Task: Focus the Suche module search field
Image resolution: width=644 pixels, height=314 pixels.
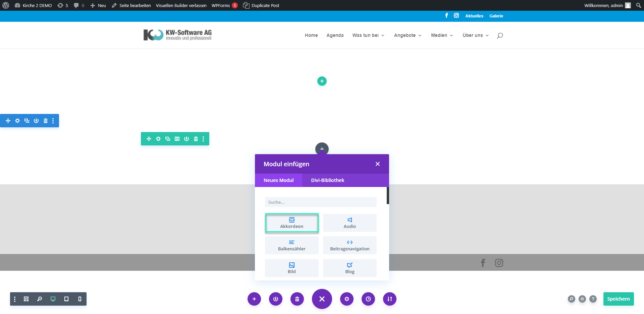Action: point(320,202)
